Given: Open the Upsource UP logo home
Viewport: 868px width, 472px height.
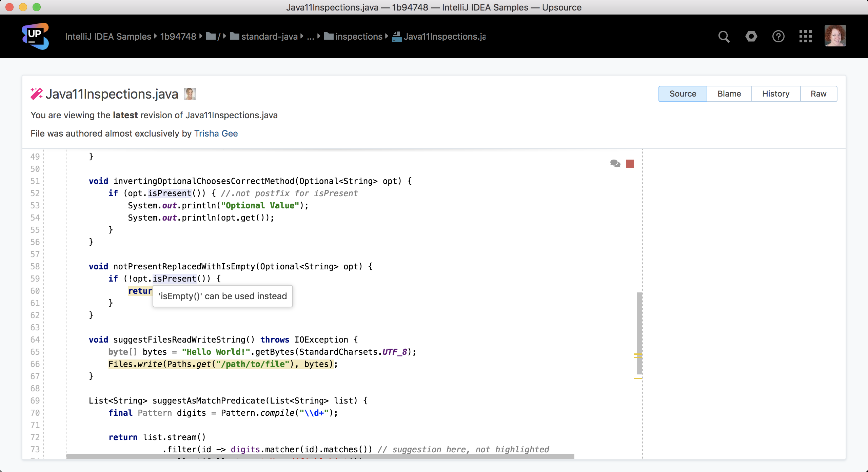Looking at the screenshot, I should (35, 36).
